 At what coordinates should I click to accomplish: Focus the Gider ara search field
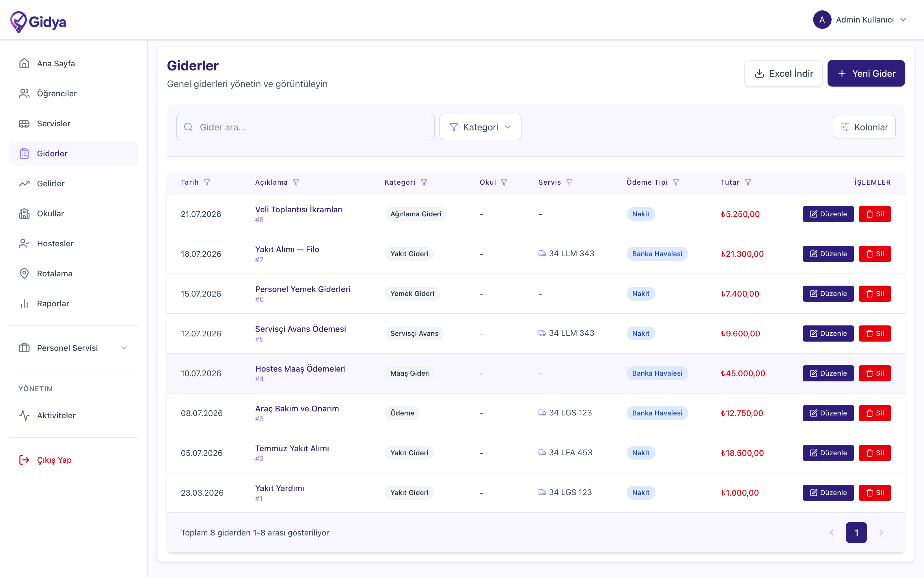(x=305, y=127)
